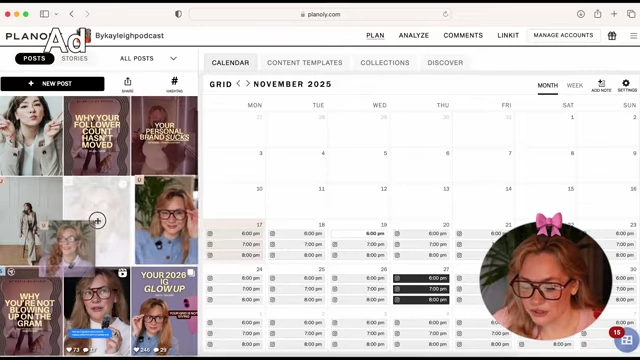This screenshot has height=360, width=640.
Task: Click the Safari address bar planoly.com
Action: click(x=320, y=14)
